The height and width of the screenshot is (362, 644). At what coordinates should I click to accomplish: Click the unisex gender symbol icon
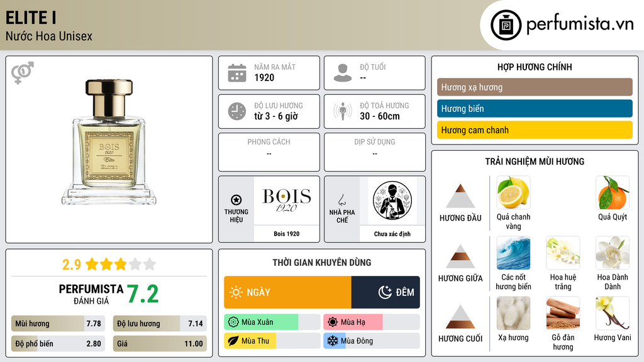(23, 73)
